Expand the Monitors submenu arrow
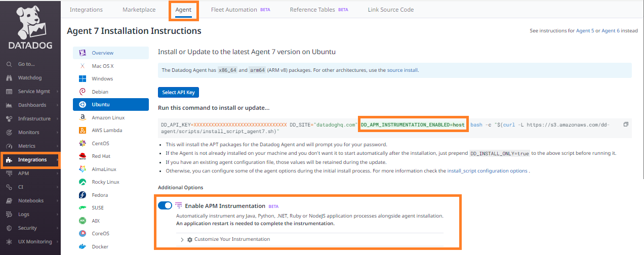 pyautogui.click(x=57, y=133)
